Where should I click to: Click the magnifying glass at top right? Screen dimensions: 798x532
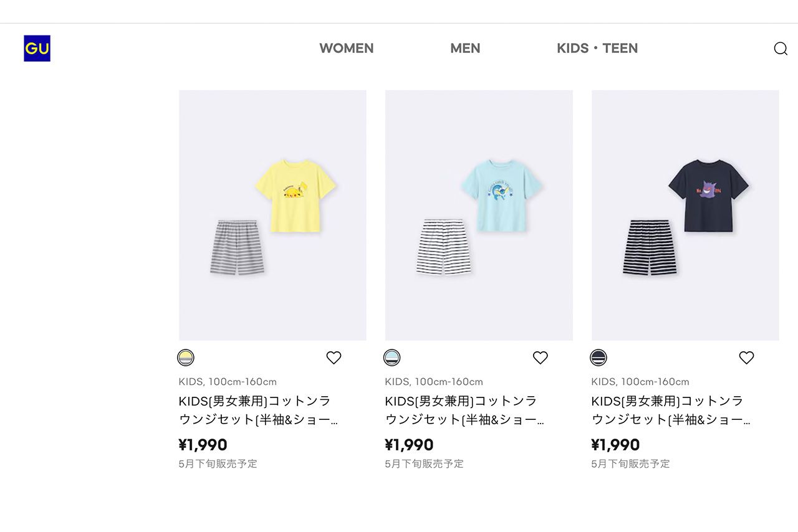[x=780, y=49]
